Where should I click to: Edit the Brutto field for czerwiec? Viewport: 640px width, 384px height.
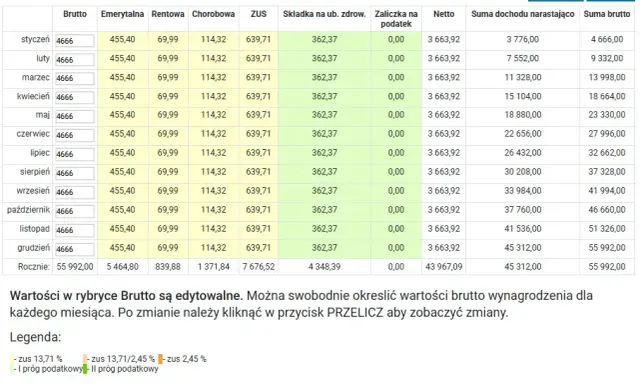click(75, 135)
